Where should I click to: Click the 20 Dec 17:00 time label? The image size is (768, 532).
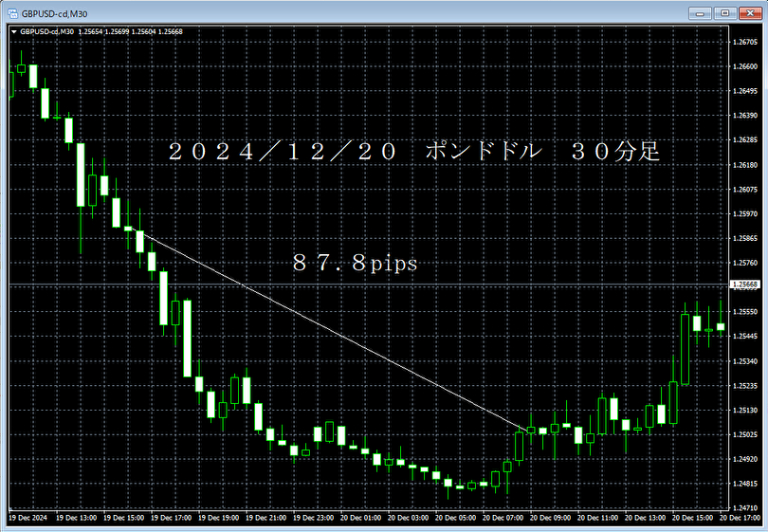(x=740, y=518)
